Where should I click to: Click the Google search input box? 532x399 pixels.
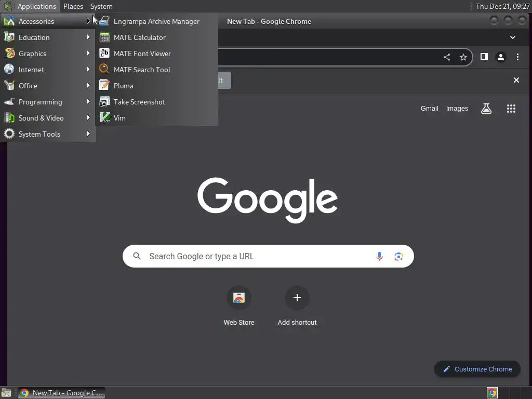point(268,256)
